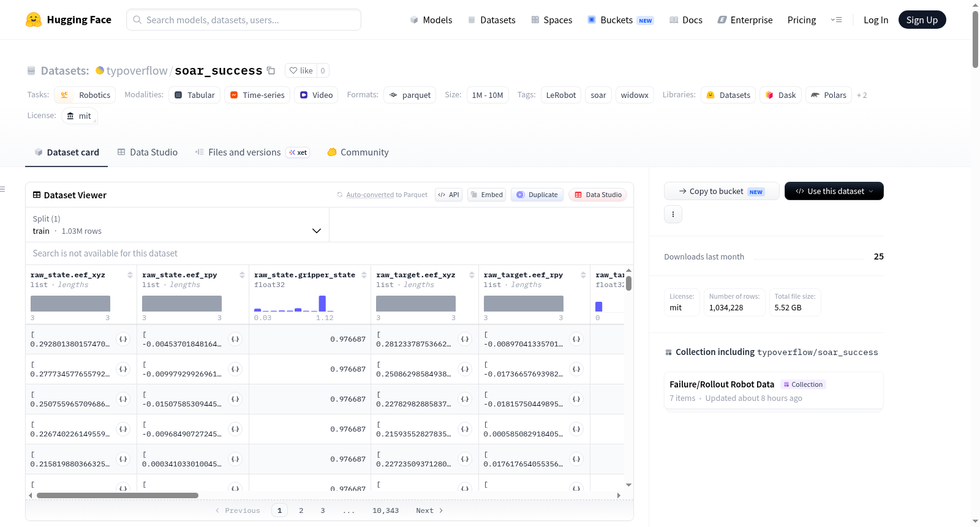Click the Copy to bucket button

(722, 191)
